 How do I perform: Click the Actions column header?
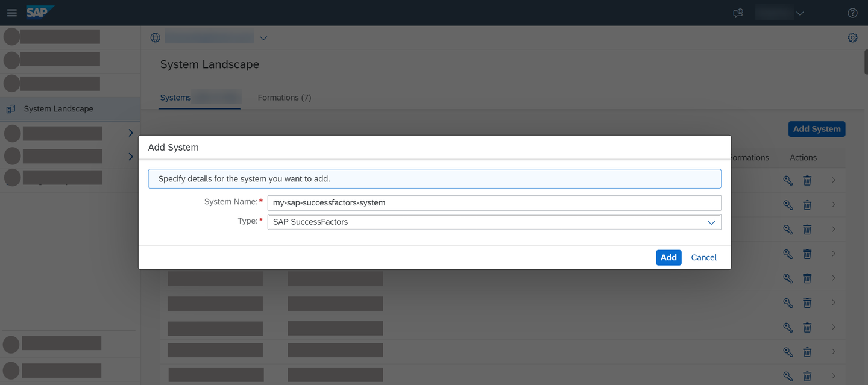point(803,157)
